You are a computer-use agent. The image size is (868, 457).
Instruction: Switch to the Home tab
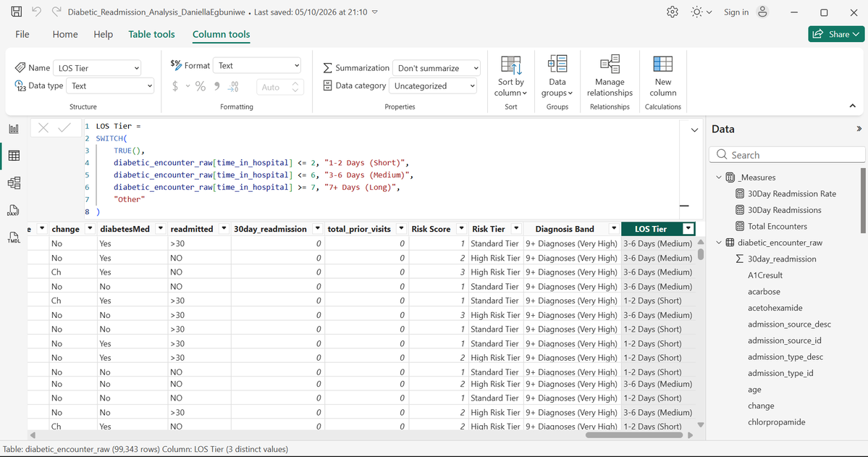pos(65,34)
